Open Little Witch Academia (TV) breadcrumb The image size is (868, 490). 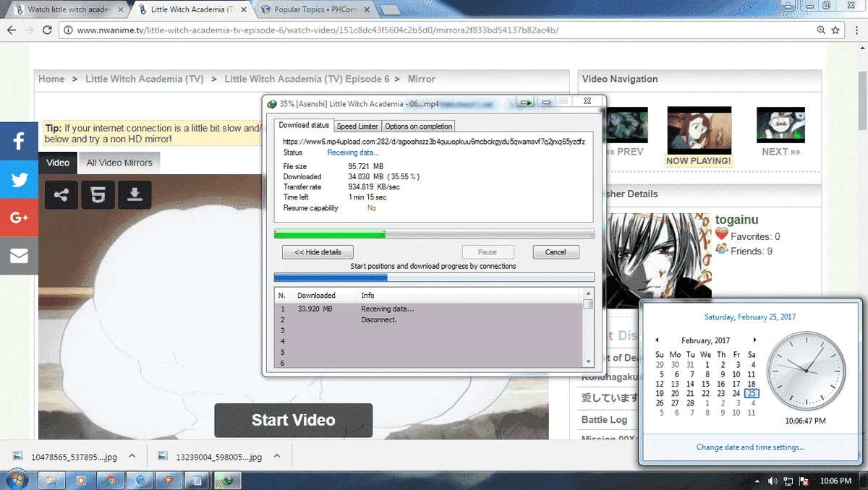(x=145, y=79)
